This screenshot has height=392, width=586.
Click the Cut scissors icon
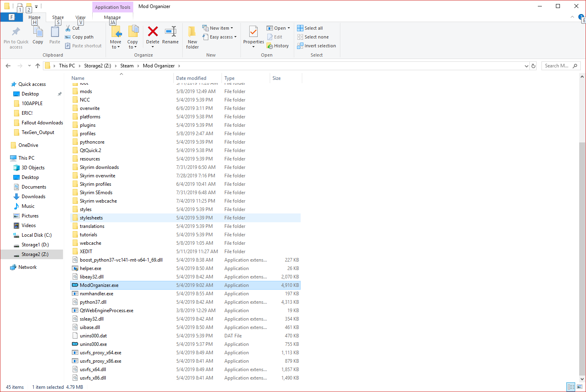tap(68, 28)
